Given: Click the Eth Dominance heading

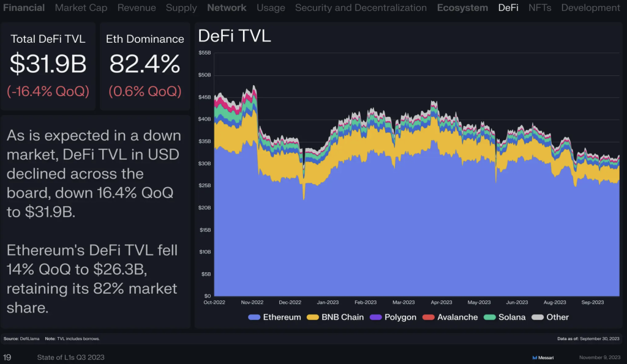Looking at the screenshot, I should pos(145,39).
